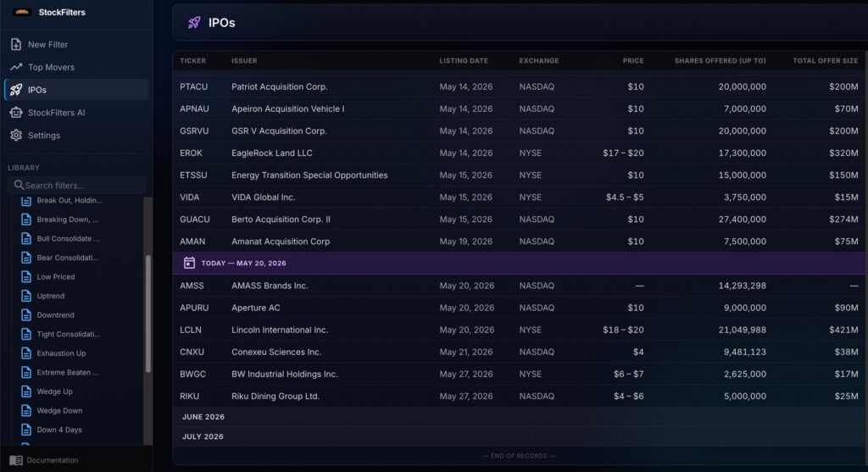Click the EROK ticker row
Viewport: 868px width, 472px height.
pyautogui.click(x=519, y=153)
